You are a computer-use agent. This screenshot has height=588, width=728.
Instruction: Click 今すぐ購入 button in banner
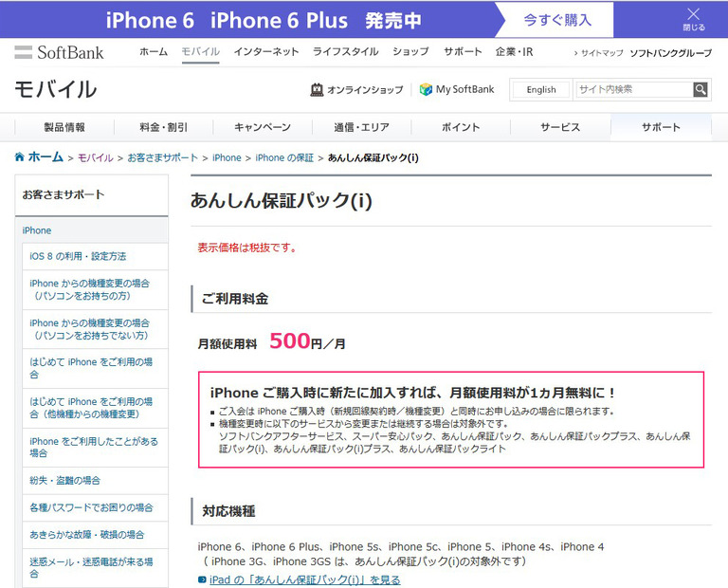557,20
